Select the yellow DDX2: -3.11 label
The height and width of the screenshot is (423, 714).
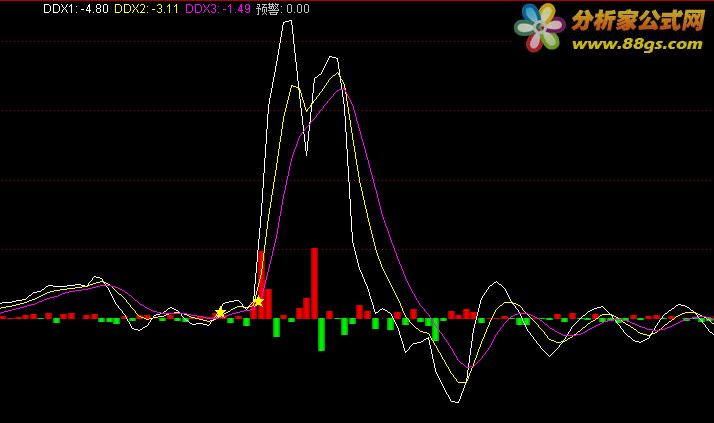tap(146, 9)
